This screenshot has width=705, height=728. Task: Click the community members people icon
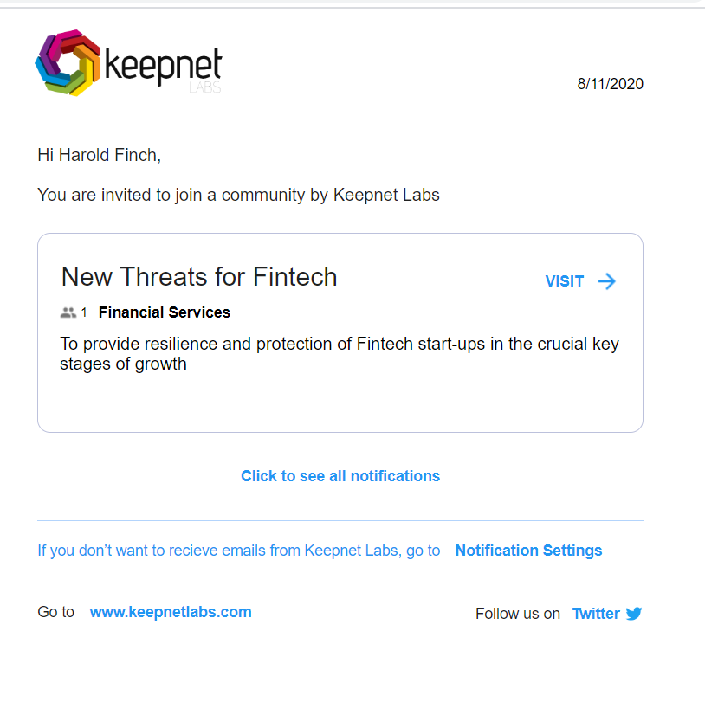[x=68, y=313]
